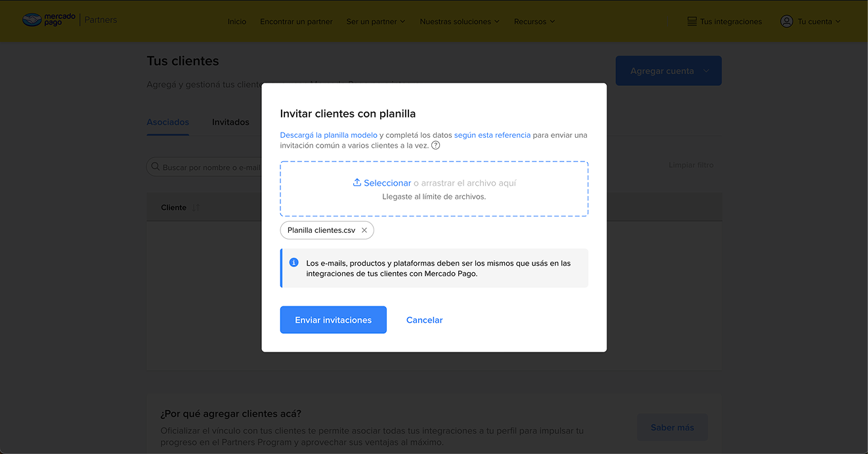The height and width of the screenshot is (454, 868).
Task: Open the Agregar cuenta dropdown button
Action: tap(668, 71)
